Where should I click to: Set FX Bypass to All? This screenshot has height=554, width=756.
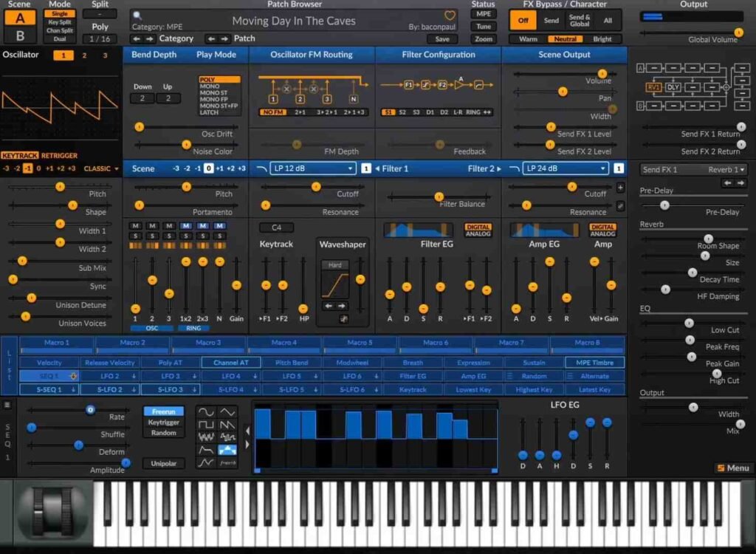(608, 21)
